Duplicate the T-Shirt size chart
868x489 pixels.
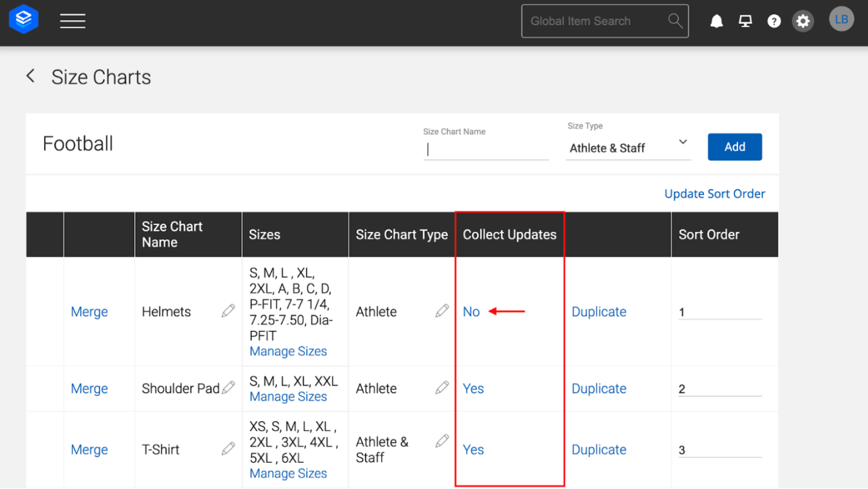599,450
